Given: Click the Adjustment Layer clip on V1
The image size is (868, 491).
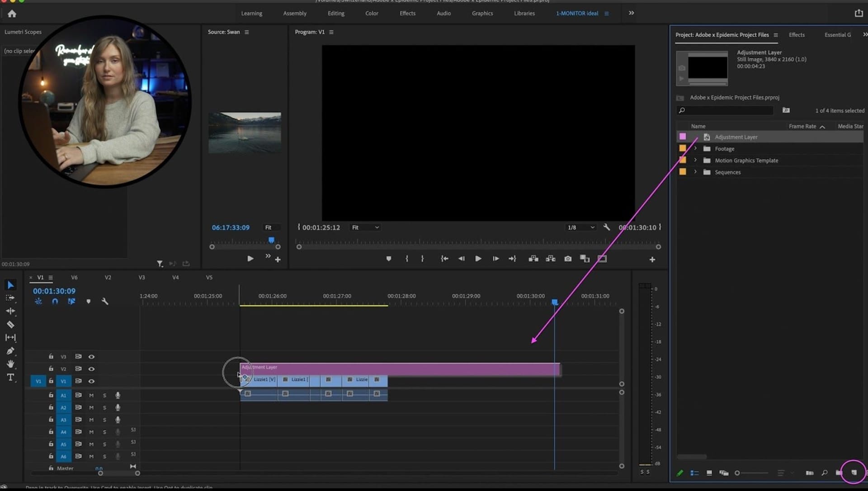Looking at the screenshot, I should [x=400, y=368].
